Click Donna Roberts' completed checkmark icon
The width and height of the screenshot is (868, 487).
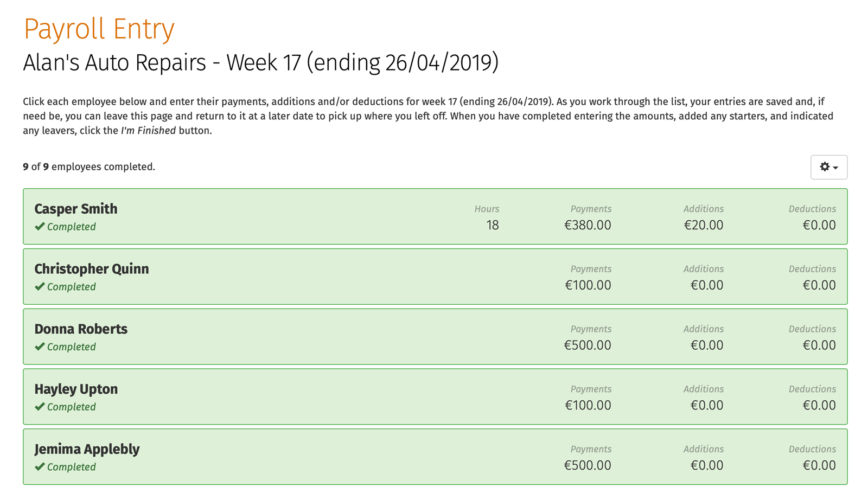pos(40,347)
